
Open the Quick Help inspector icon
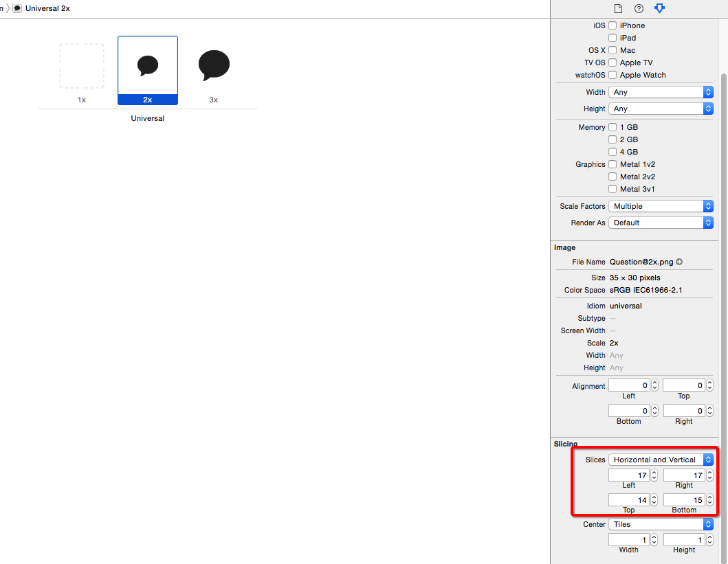tap(639, 8)
